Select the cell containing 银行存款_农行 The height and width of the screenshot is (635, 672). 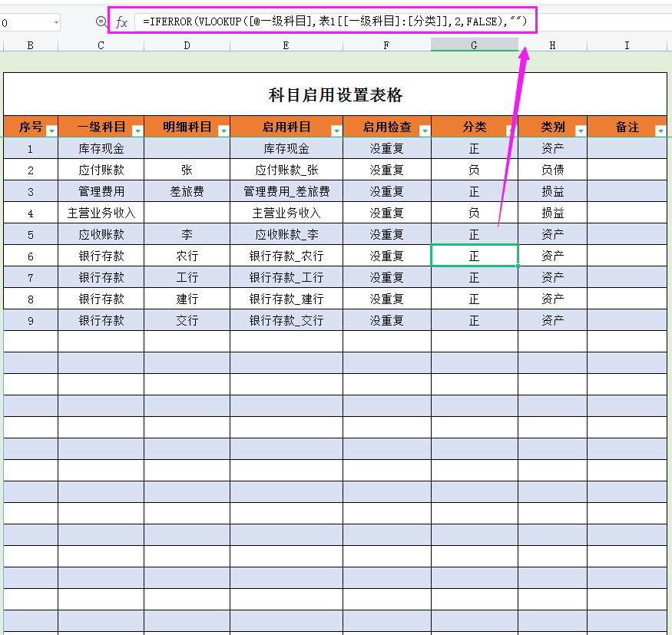[286, 256]
